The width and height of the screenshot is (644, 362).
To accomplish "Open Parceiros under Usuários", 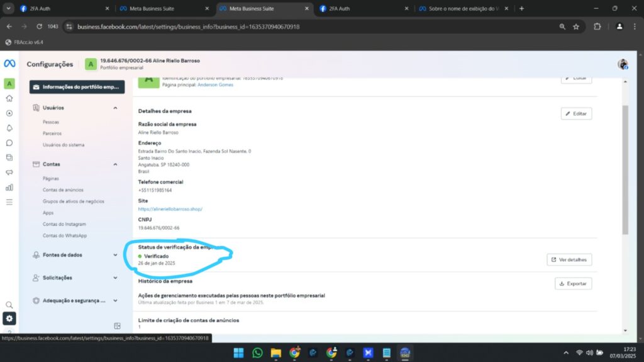I will pyautogui.click(x=52, y=133).
